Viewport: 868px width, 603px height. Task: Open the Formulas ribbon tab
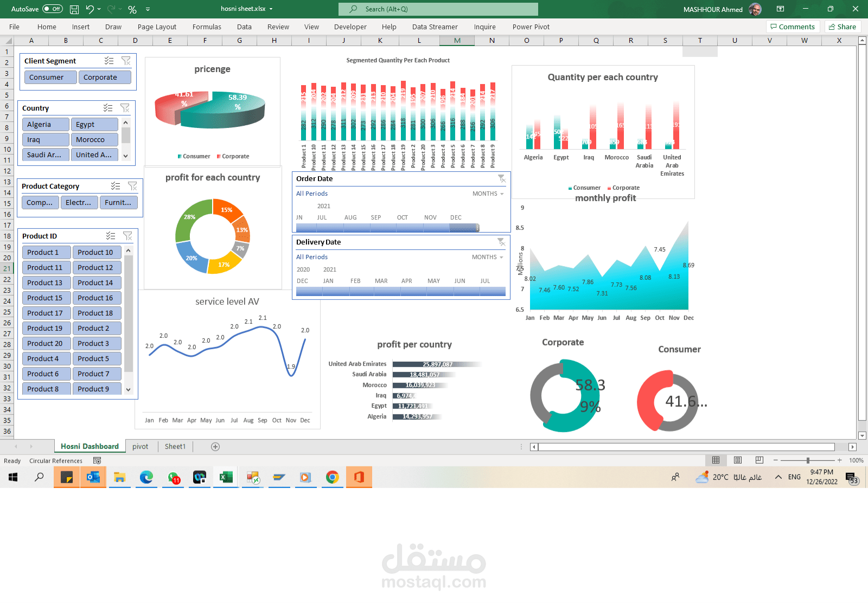click(207, 27)
